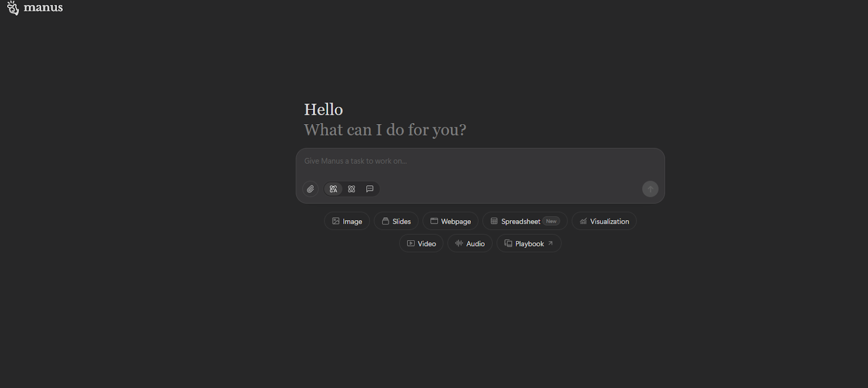The height and width of the screenshot is (388, 868).
Task: Click the Manus logo in the header
Action: [35, 8]
